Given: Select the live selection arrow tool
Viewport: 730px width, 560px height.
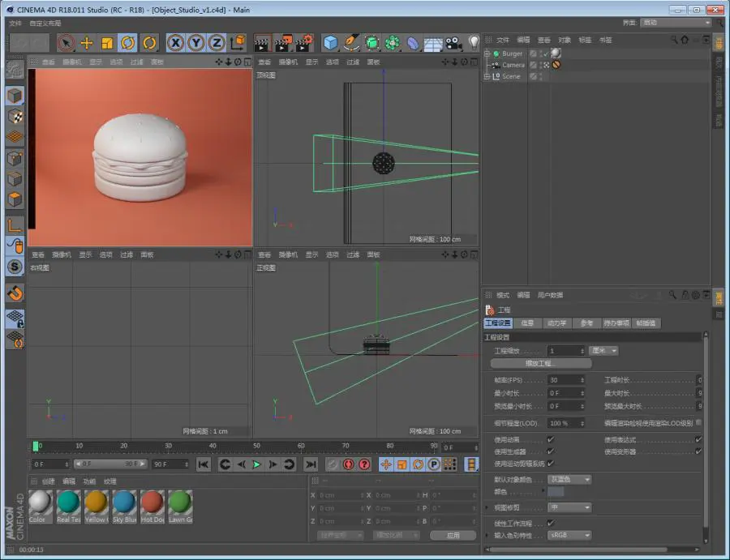Looking at the screenshot, I should [67, 43].
